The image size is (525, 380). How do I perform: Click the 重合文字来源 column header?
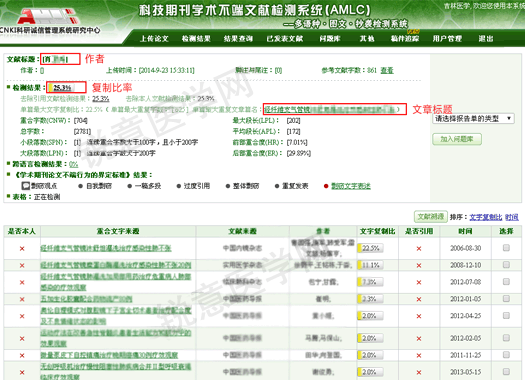[x=118, y=231]
